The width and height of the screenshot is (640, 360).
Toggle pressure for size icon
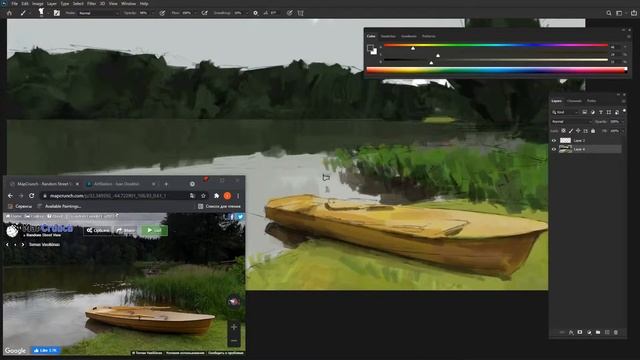289,13
